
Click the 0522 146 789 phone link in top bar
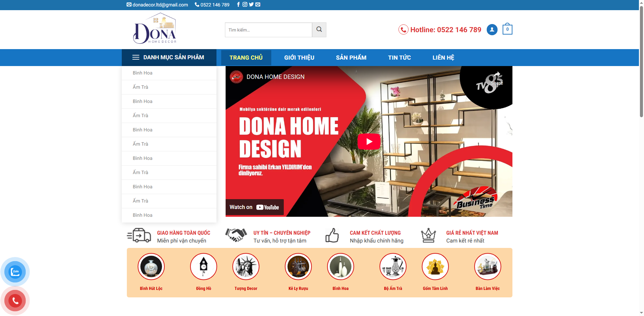pyautogui.click(x=212, y=5)
